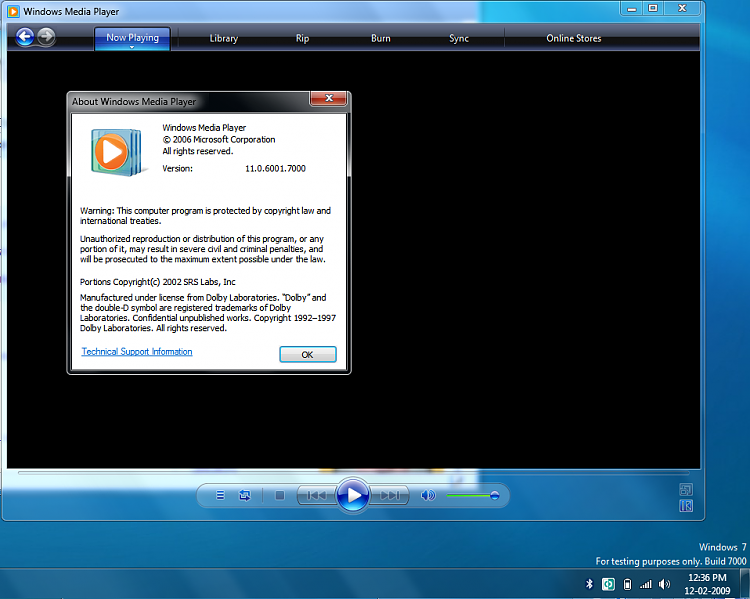Click the '© 2006 Microsoft Corporation' text

point(219,140)
